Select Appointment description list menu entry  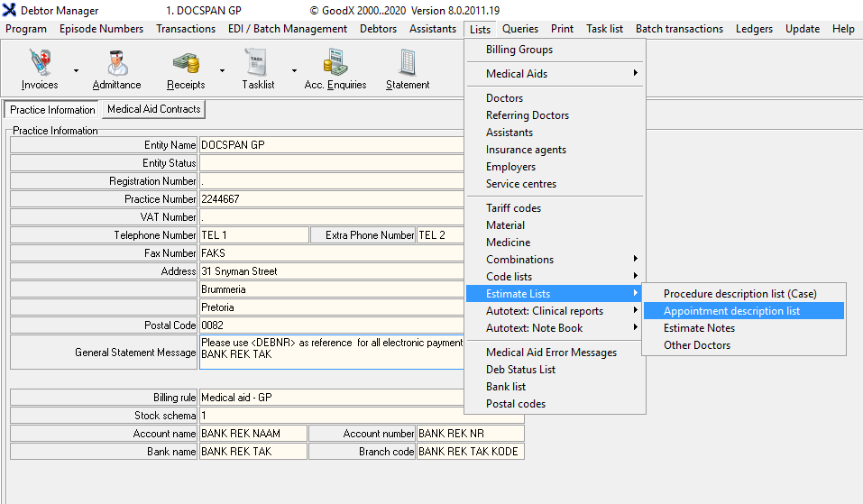pos(731,311)
